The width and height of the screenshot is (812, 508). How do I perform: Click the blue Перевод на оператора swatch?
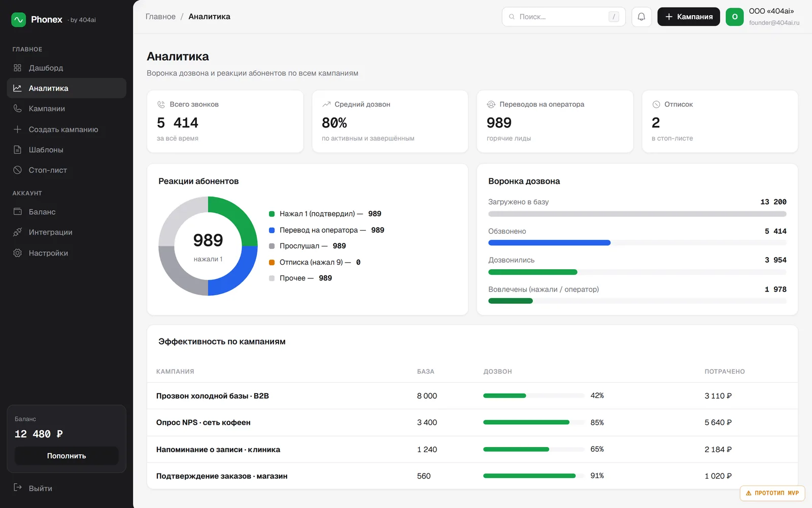pyautogui.click(x=272, y=230)
